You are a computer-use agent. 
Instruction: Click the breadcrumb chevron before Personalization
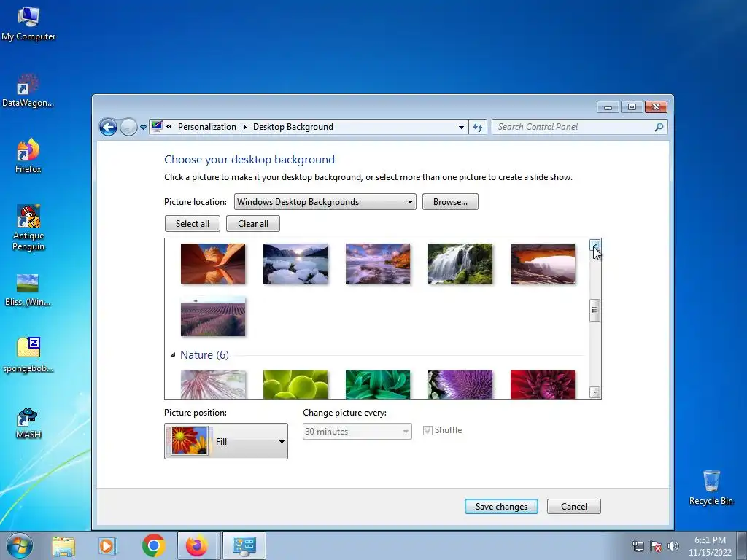pos(169,127)
